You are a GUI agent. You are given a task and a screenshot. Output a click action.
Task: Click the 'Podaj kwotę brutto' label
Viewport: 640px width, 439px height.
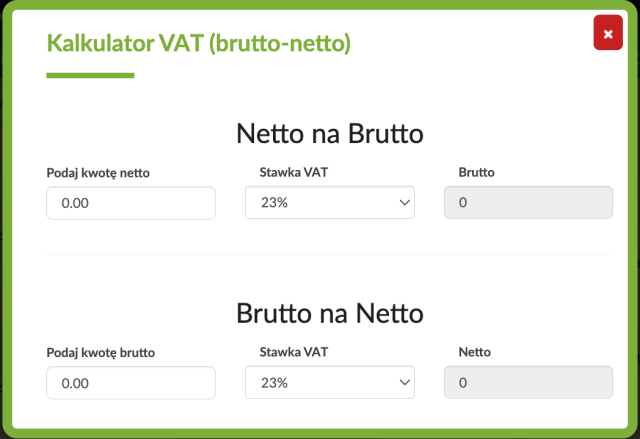(x=101, y=353)
